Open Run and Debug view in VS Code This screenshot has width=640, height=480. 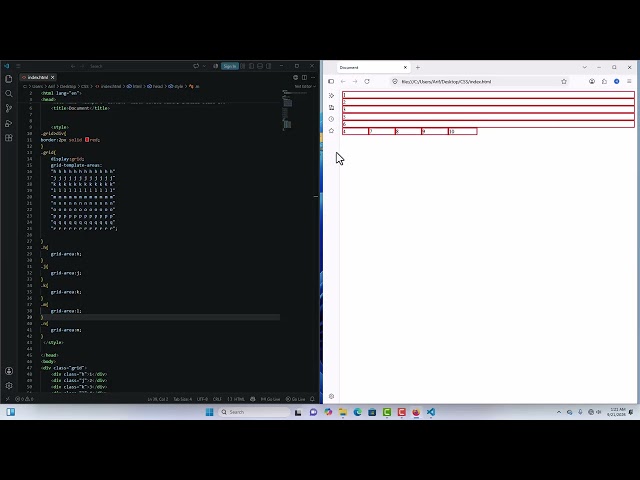tap(9, 123)
